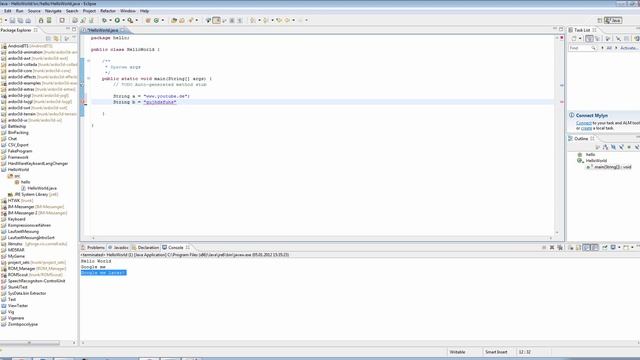Open the Debug button dropdown arrow
Viewport: 640px width, 360px height.
(110, 20)
